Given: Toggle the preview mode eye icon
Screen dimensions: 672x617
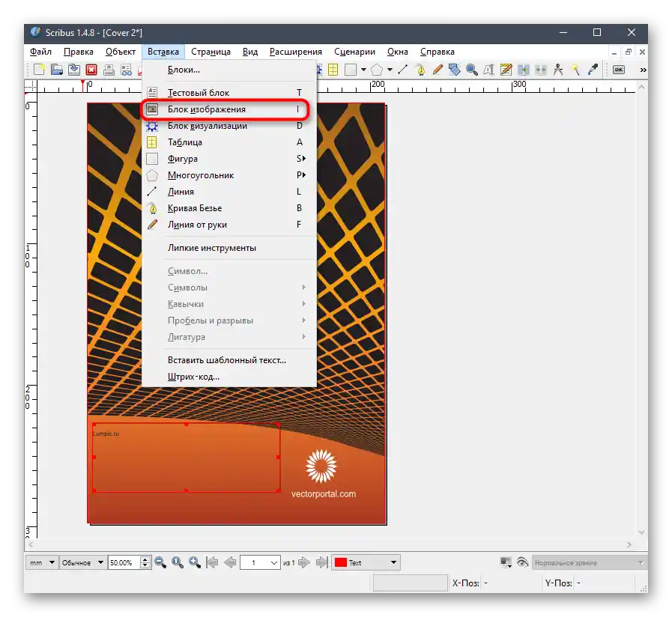Looking at the screenshot, I should [x=522, y=562].
